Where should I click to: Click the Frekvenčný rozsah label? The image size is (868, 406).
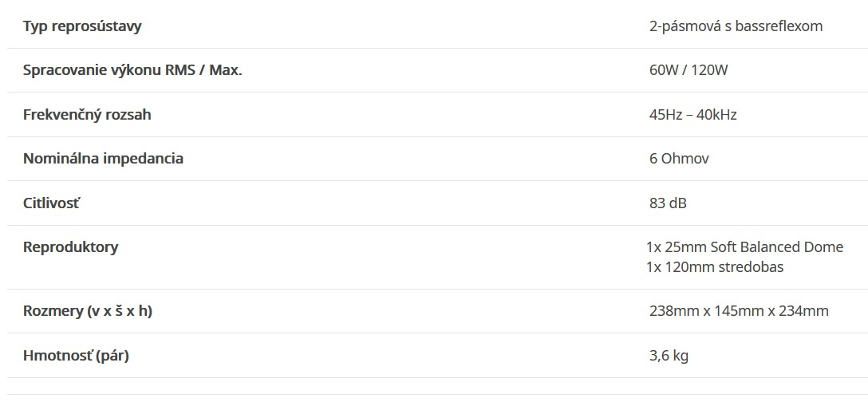point(87,115)
